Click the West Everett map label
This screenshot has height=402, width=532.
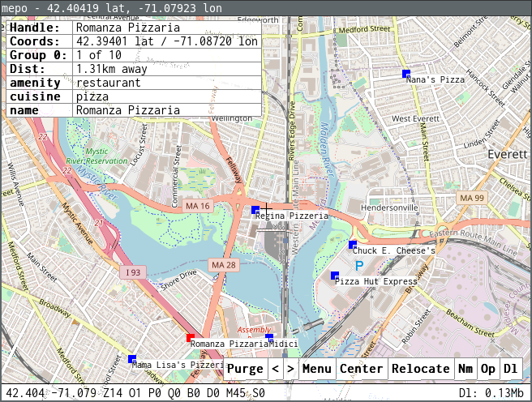[x=415, y=118]
